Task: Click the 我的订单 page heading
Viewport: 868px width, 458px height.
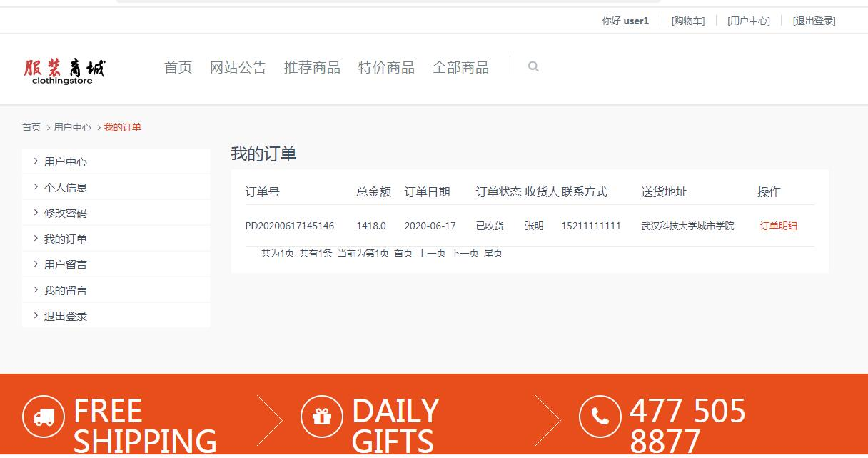Action: point(263,154)
